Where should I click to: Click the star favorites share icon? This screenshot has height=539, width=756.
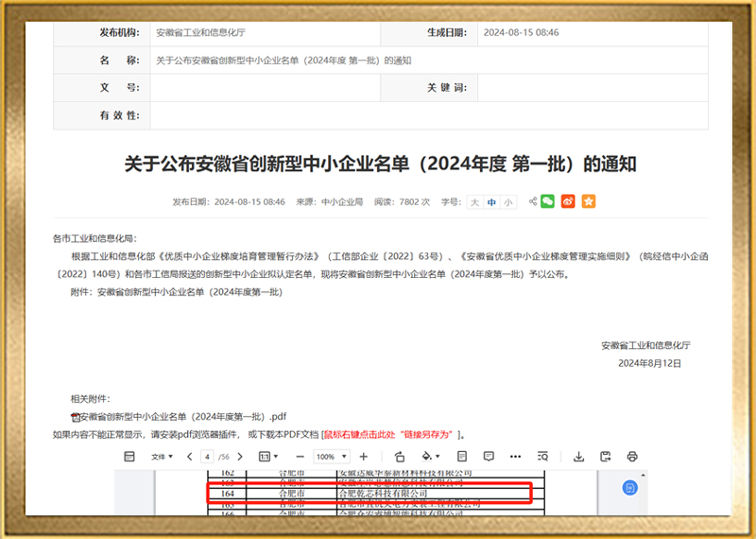[x=589, y=201]
